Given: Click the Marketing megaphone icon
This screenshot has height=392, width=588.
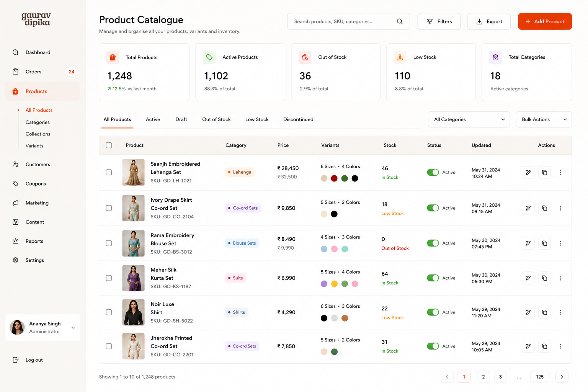Looking at the screenshot, I should pyautogui.click(x=15, y=203).
